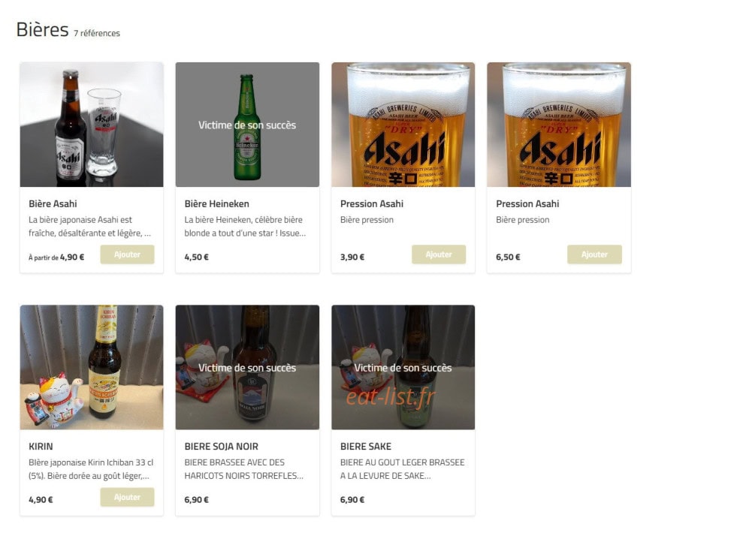Add Bière Asahi to the cart
Image resolution: width=743 pixels, height=560 pixels.
coord(127,254)
